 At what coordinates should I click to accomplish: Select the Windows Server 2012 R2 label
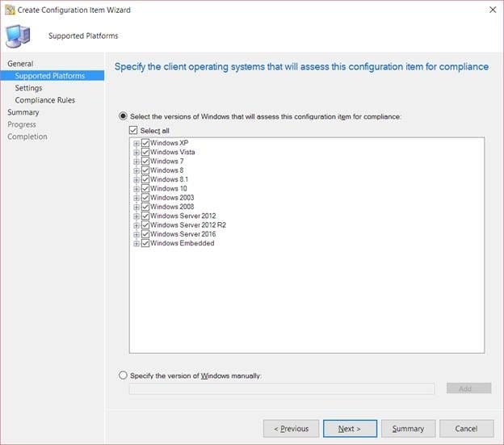point(188,225)
